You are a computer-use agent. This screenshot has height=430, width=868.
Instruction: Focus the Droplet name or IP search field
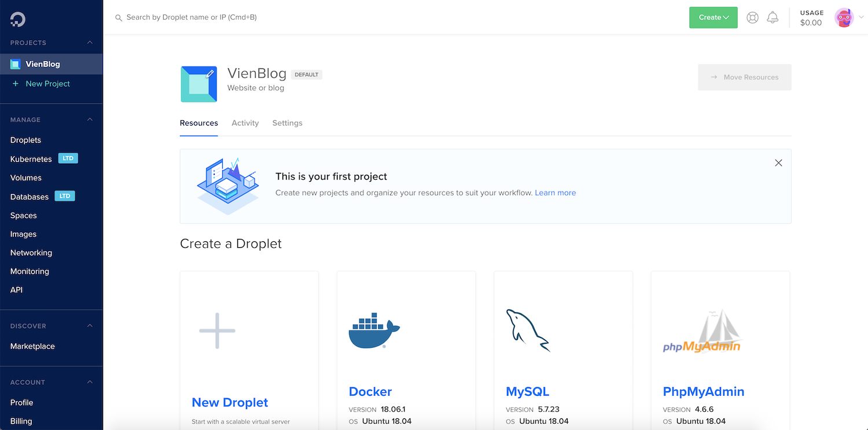point(192,17)
